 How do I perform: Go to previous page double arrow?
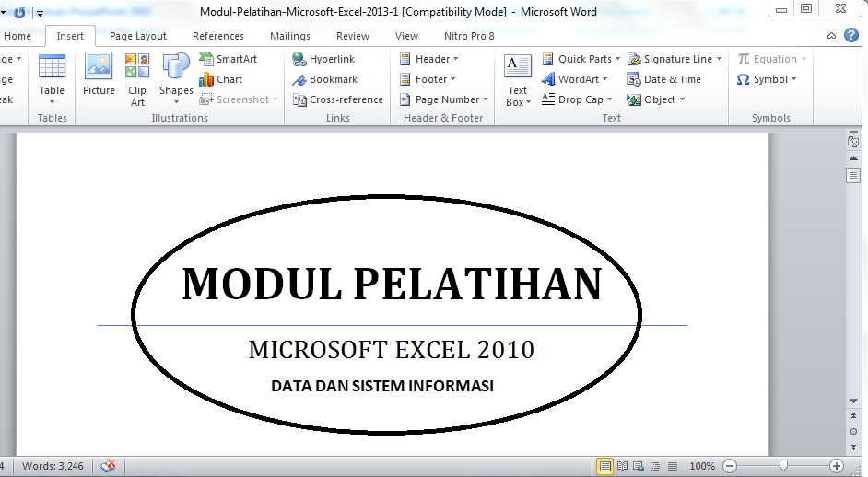pos(853,415)
